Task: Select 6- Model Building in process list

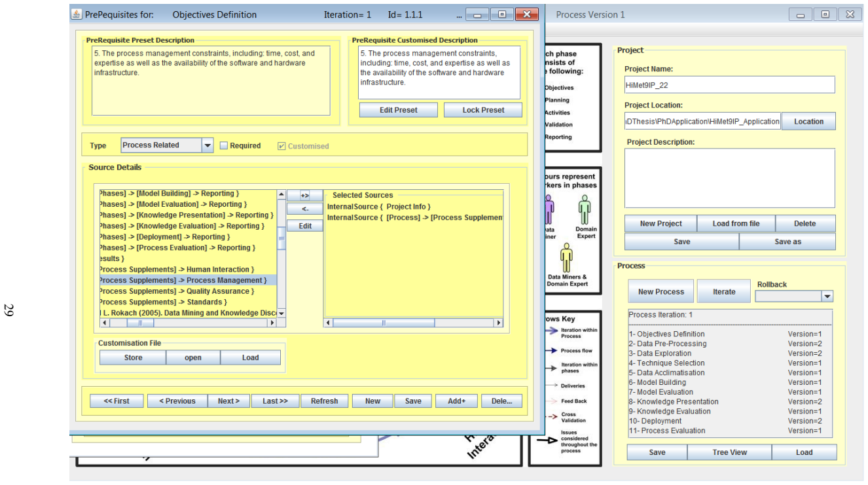Action: coord(731,382)
